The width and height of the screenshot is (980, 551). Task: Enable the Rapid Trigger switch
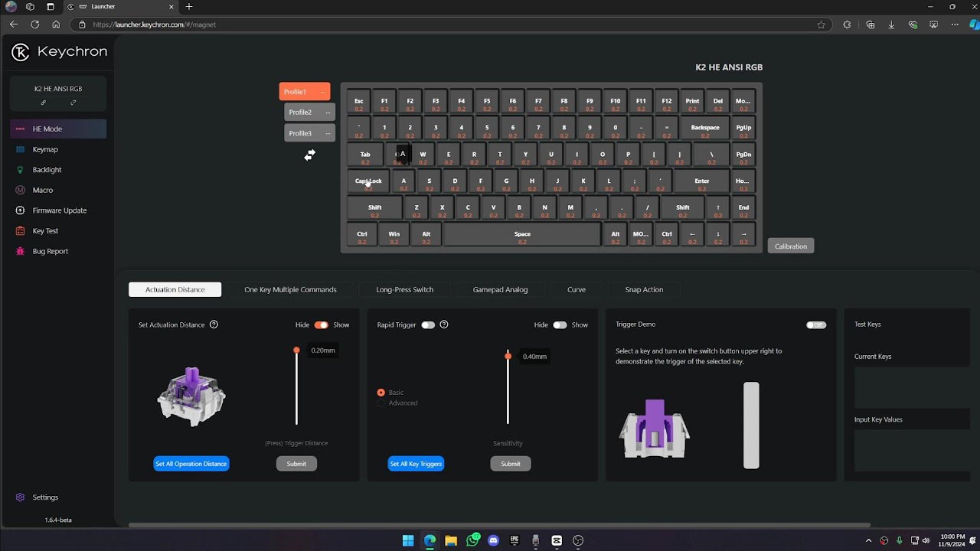(x=428, y=324)
